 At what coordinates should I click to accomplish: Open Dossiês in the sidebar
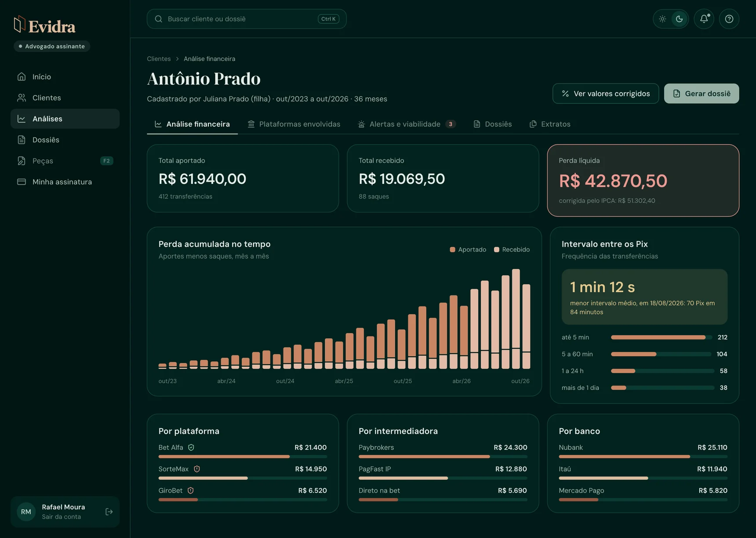(x=65, y=140)
